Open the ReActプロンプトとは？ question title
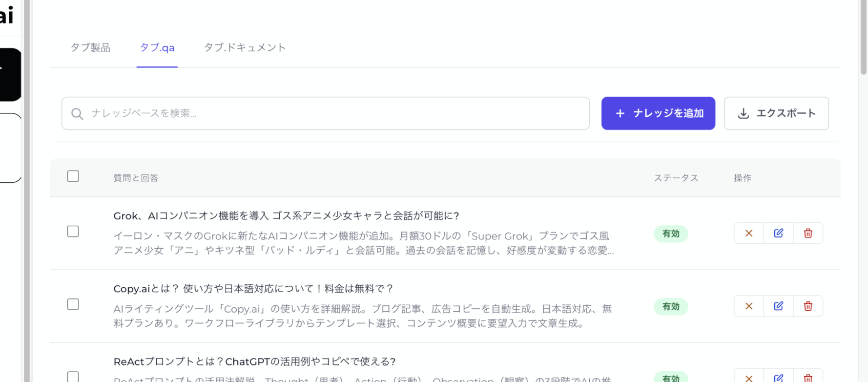The image size is (868, 382). pyautogui.click(x=254, y=362)
